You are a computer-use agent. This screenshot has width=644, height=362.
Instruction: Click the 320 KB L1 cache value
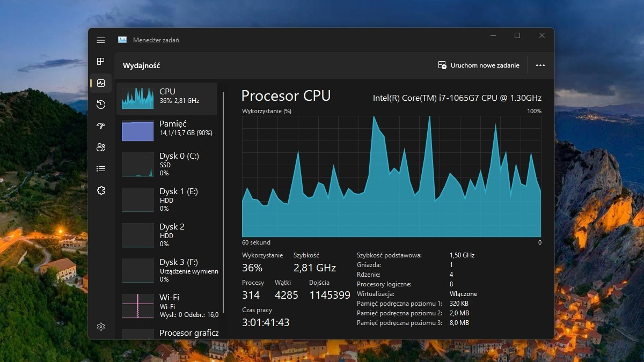(x=459, y=304)
